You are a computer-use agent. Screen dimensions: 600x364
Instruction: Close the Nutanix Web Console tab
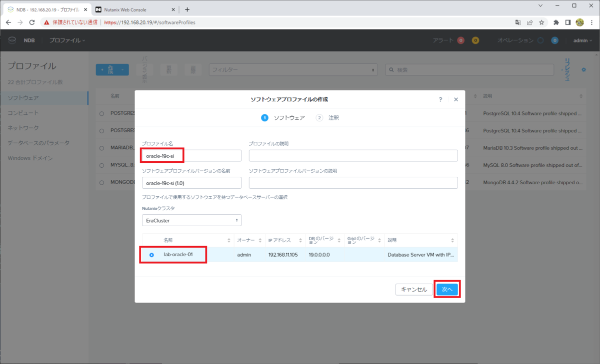[173, 9]
